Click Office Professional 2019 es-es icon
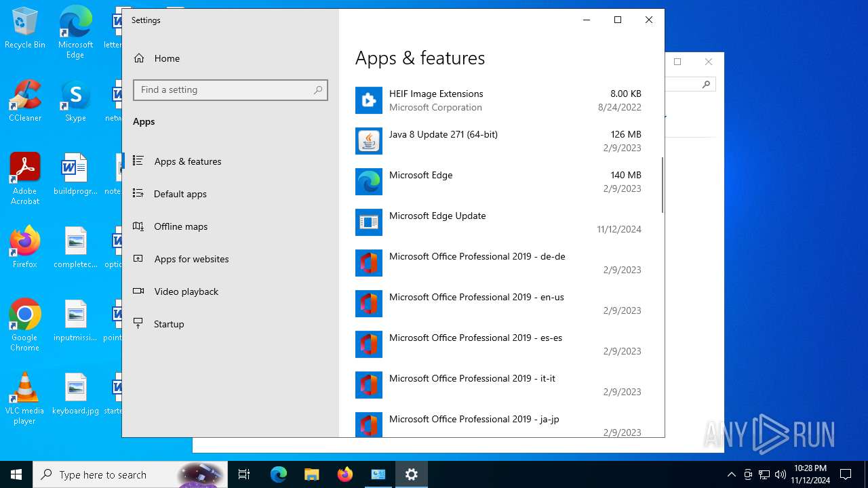Viewport: 868px width, 488px height. click(369, 344)
